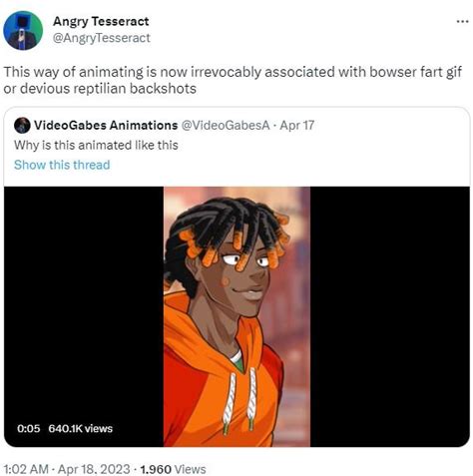
Task: Open VideoGabes Animations small avatar
Action: 22,126
